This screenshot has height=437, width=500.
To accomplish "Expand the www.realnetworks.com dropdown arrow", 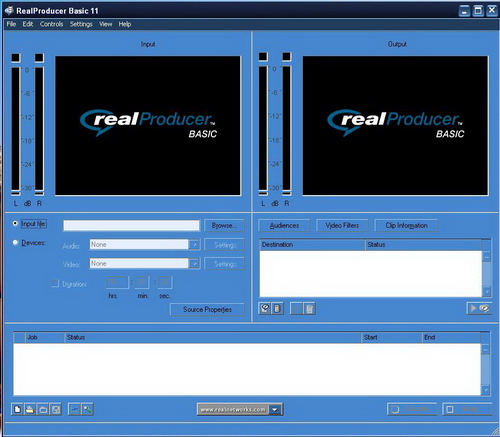I will pos(275,409).
